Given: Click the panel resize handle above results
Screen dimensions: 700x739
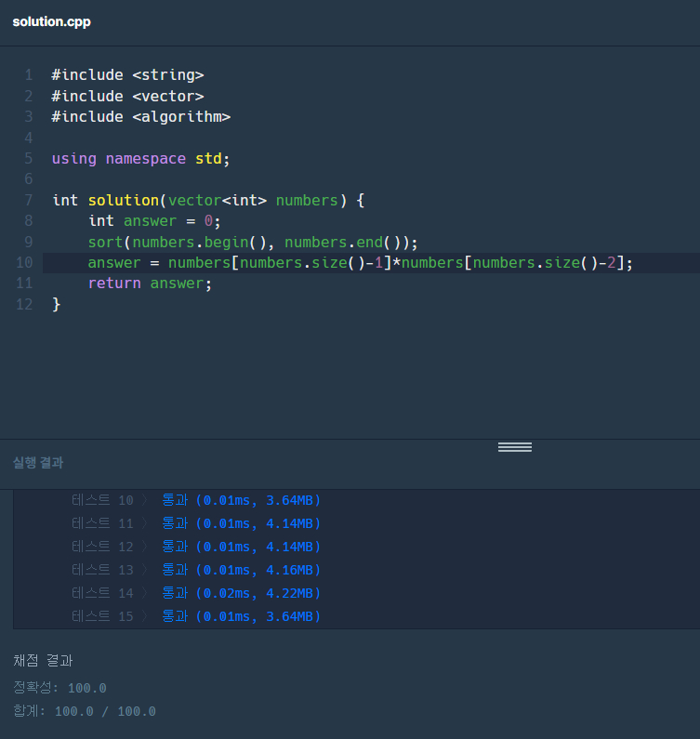Looking at the screenshot, I should pyautogui.click(x=514, y=447).
